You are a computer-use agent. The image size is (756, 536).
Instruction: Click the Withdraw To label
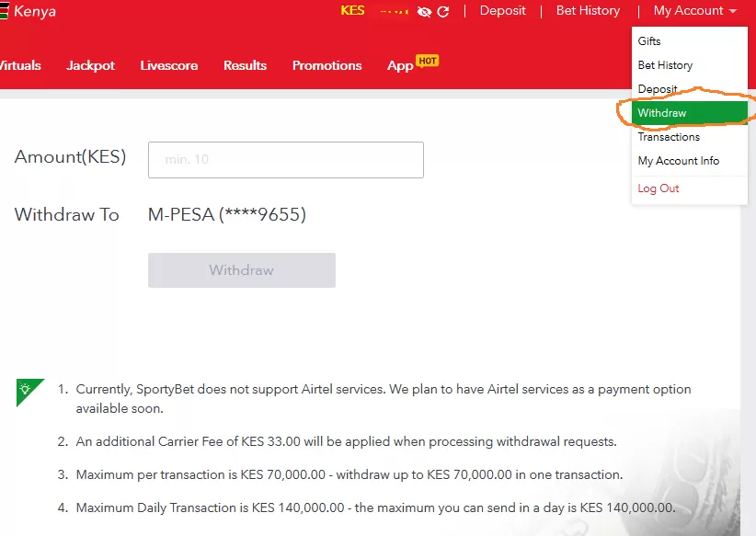(66, 214)
